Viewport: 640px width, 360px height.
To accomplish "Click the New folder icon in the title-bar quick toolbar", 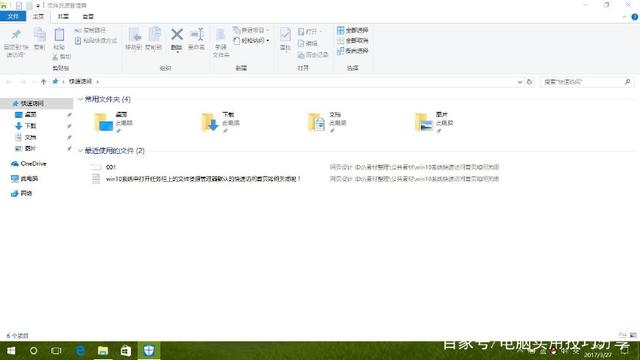I will tap(29, 5).
